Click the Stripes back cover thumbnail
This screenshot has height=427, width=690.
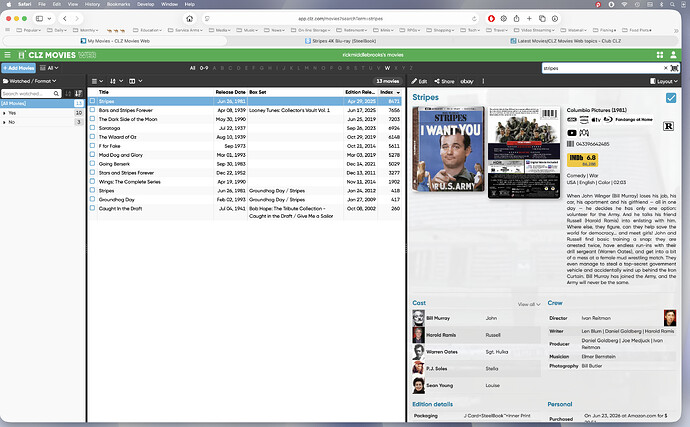pos(524,152)
